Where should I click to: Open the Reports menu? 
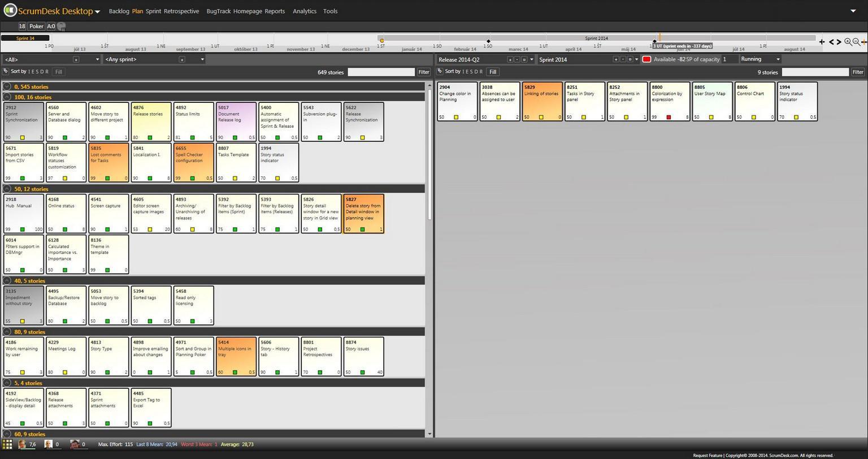point(275,11)
